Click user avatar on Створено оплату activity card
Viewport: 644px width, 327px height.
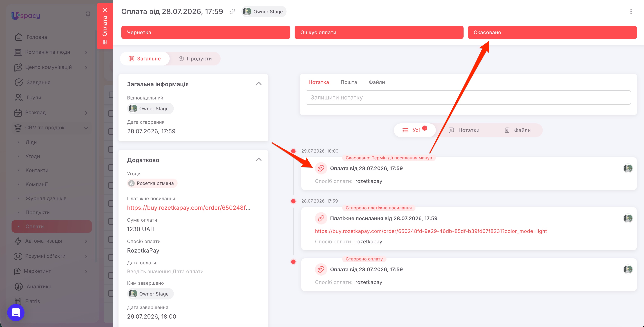pyautogui.click(x=628, y=269)
